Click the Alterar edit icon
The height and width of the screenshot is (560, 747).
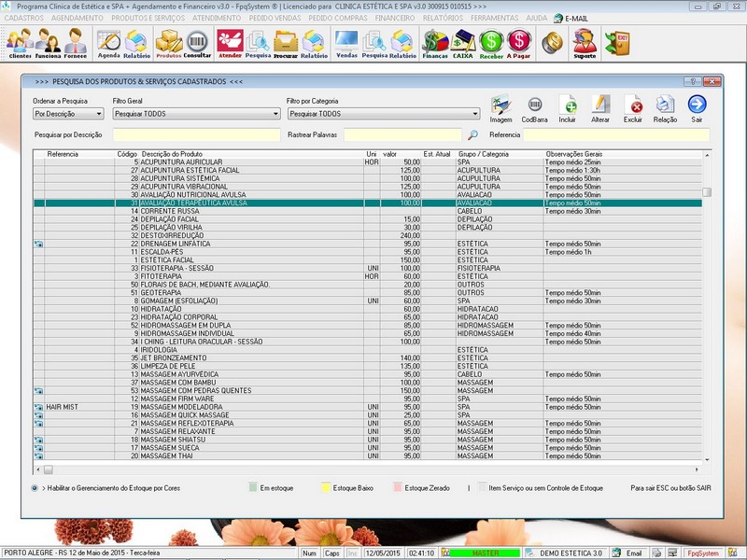pos(600,108)
